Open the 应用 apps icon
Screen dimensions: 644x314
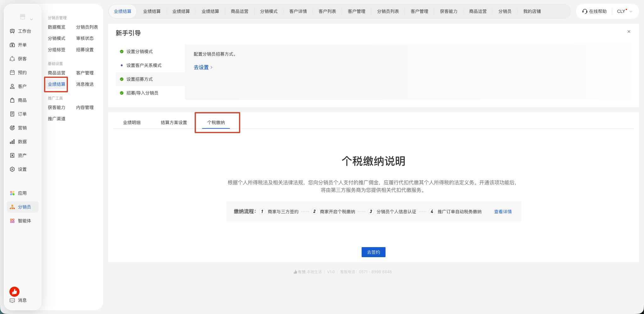(12, 193)
